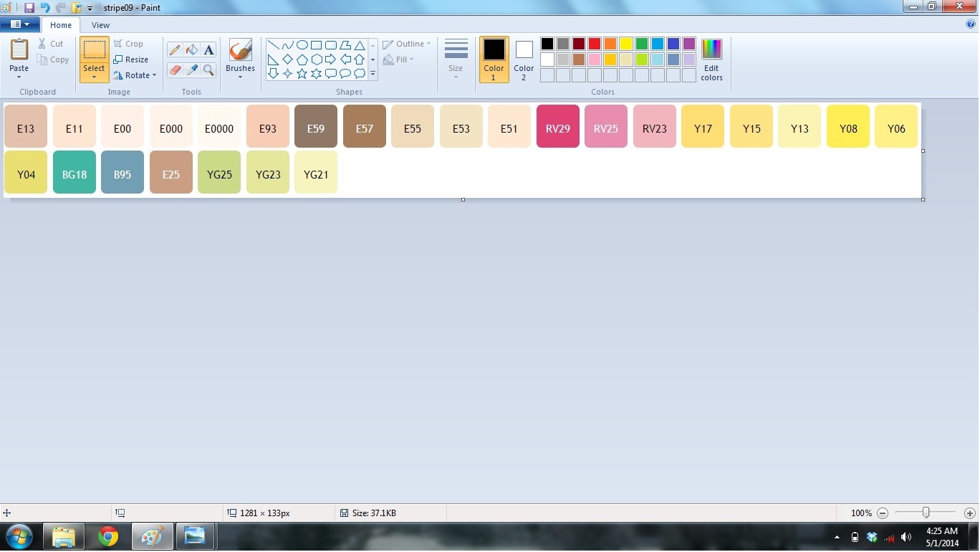The image size is (980, 552).
Task: Activate the Color 1 selector
Action: [494, 60]
